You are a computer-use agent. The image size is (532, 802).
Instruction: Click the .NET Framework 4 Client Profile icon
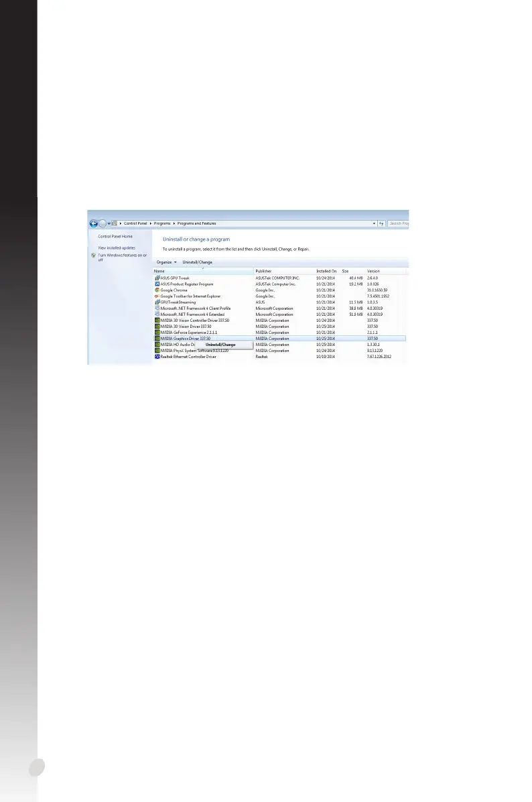point(157,308)
